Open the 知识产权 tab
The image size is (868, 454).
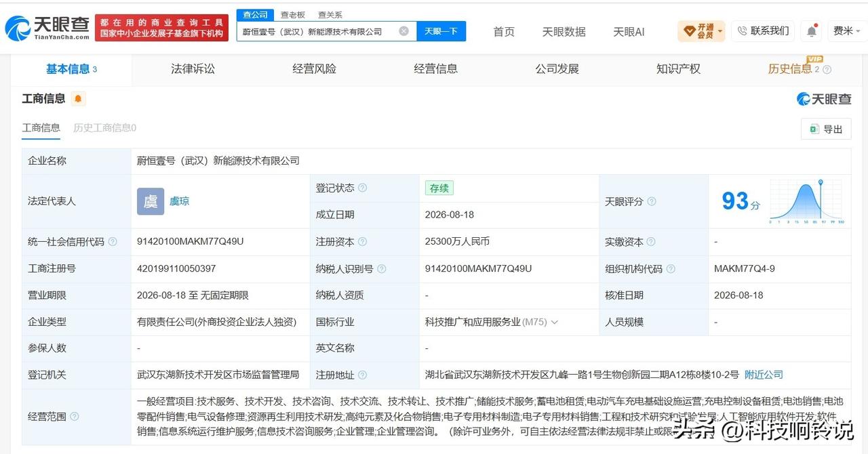[678, 69]
